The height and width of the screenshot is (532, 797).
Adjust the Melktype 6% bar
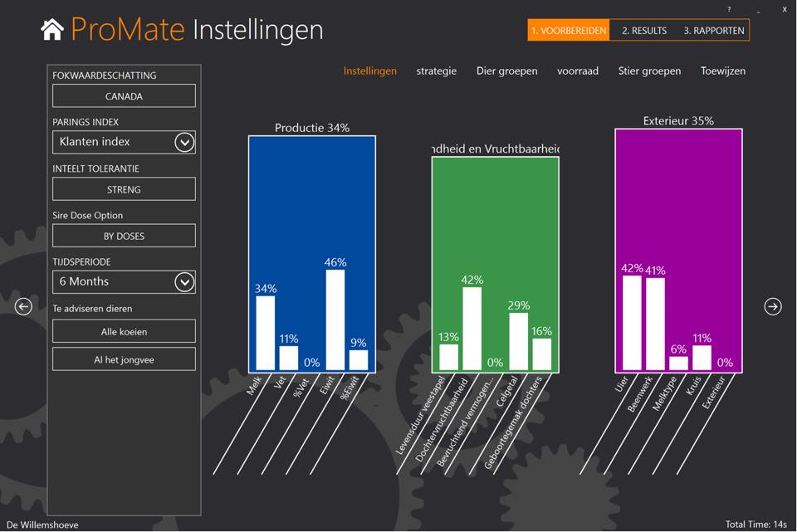click(678, 364)
